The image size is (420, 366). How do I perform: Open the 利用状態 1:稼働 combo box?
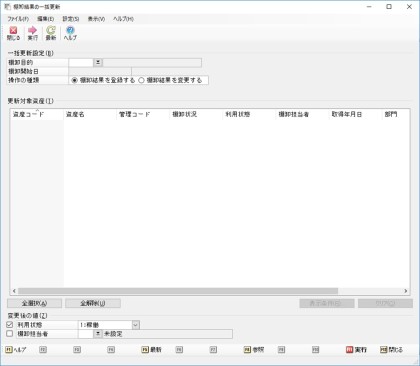click(x=109, y=325)
